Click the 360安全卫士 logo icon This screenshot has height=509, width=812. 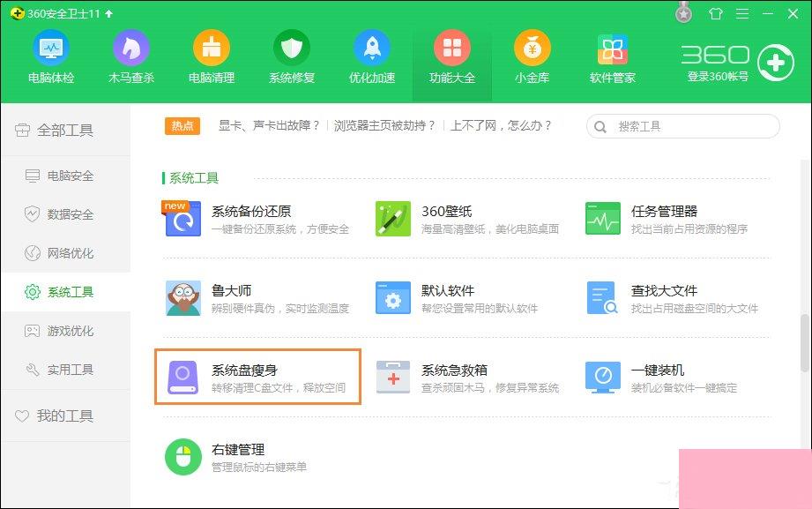pos(17,13)
